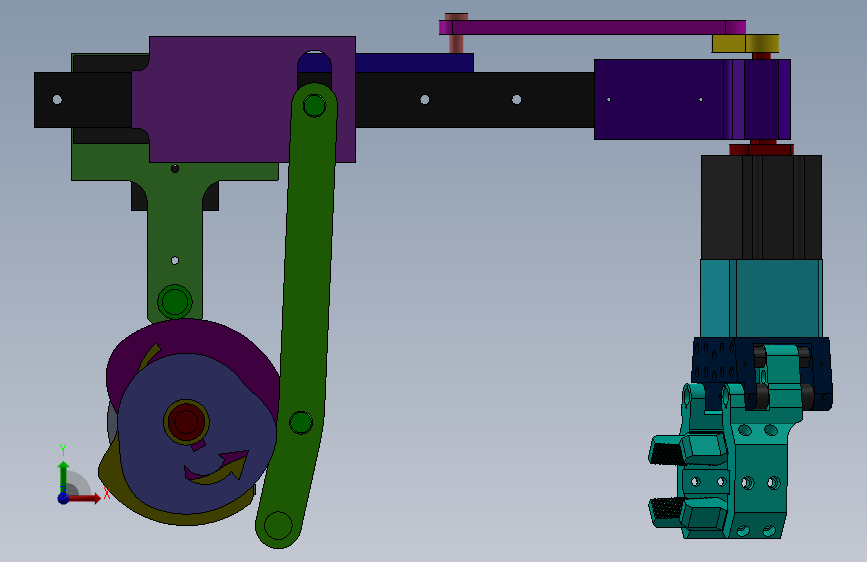Click the small white hole mid-stem on T-bracket
The width and height of the screenshot is (867, 562).
point(175,260)
